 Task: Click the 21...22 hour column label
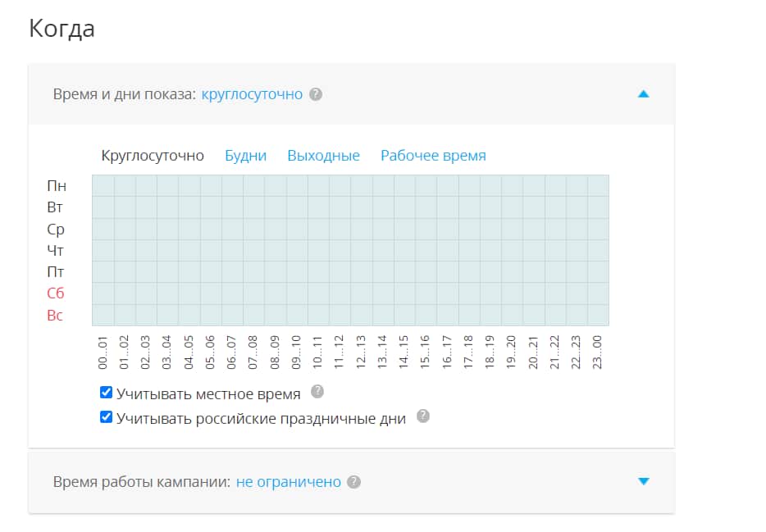tap(554, 352)
